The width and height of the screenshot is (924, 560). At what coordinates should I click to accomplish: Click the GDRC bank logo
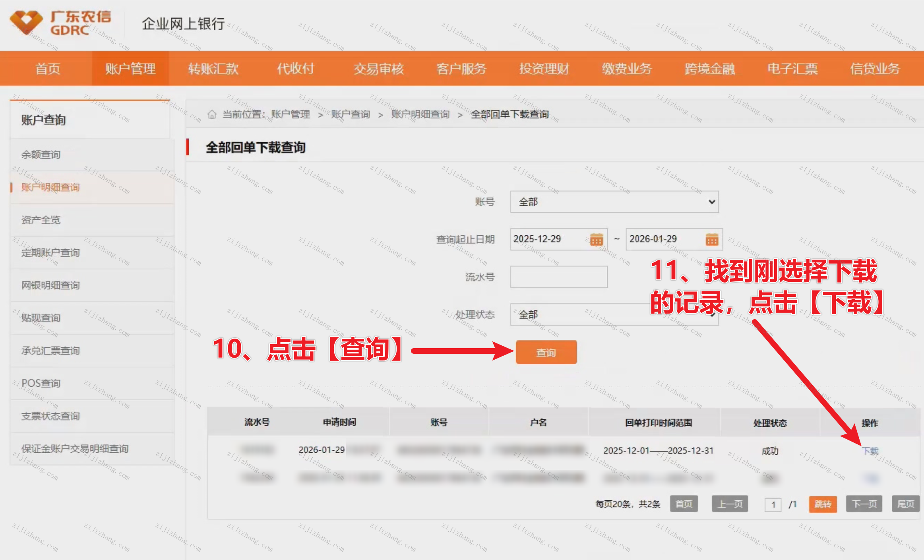point(60,23)
